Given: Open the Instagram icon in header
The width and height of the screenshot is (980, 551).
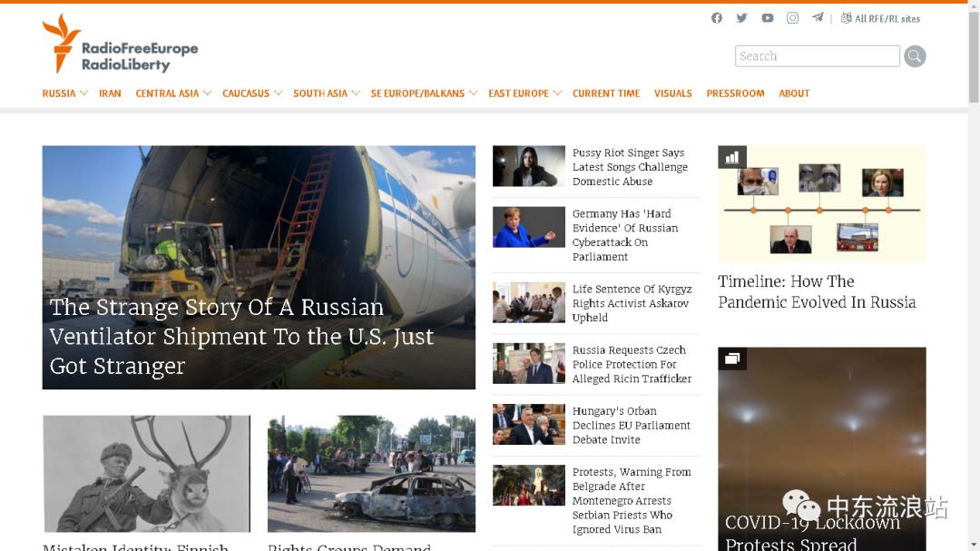Looking at the screenshot, I should coord(792,18).
